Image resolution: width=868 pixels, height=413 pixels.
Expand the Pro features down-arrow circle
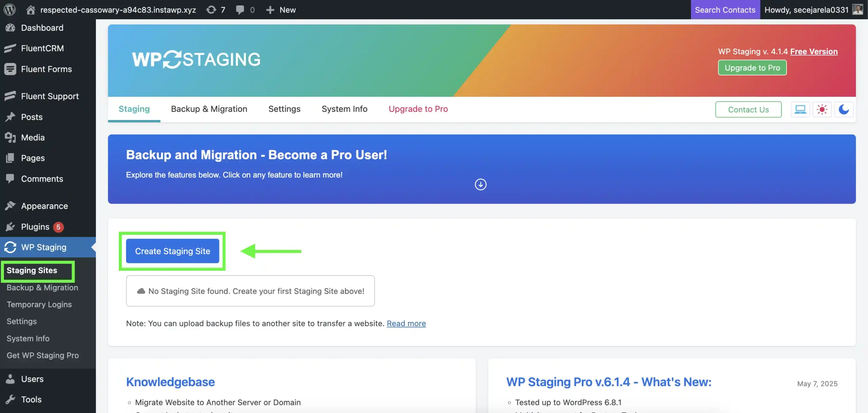pos(480,185)
